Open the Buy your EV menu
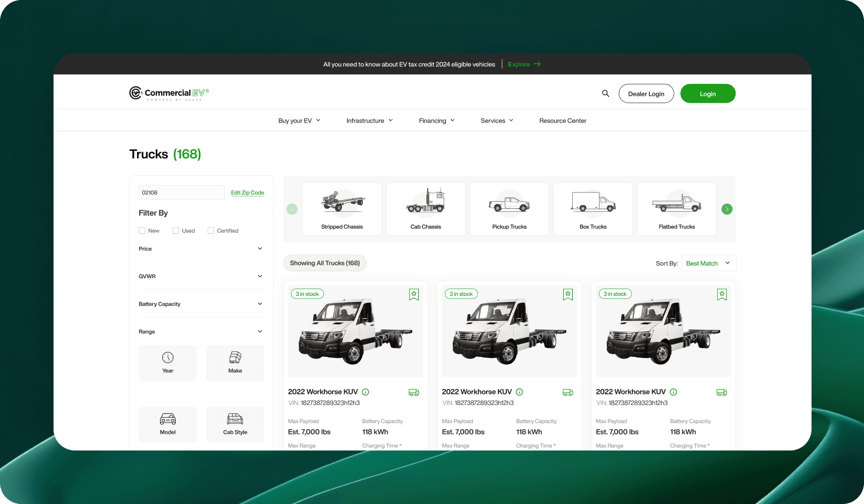 pos(299,121)
